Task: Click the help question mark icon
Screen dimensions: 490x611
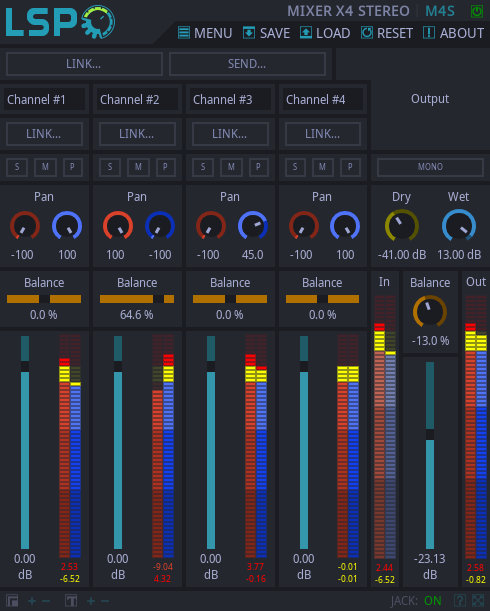Action: click(460, 600)
